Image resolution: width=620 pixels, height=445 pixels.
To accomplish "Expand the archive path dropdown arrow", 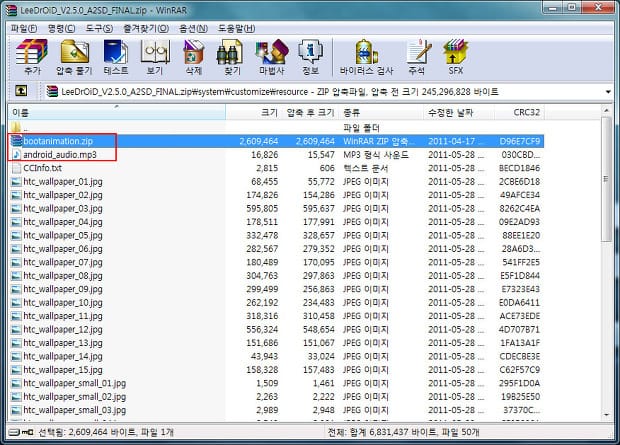I will pos(608,92).
